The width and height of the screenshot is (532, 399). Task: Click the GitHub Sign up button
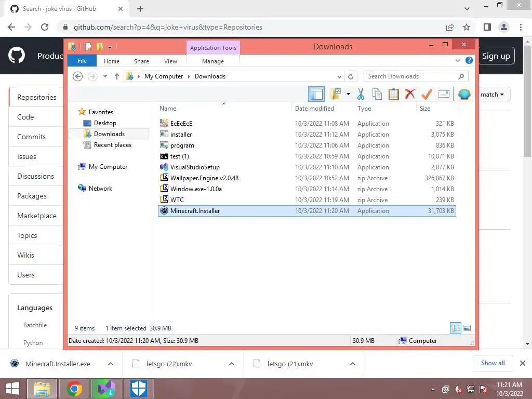pyautogui.click(x=496, y=56)
